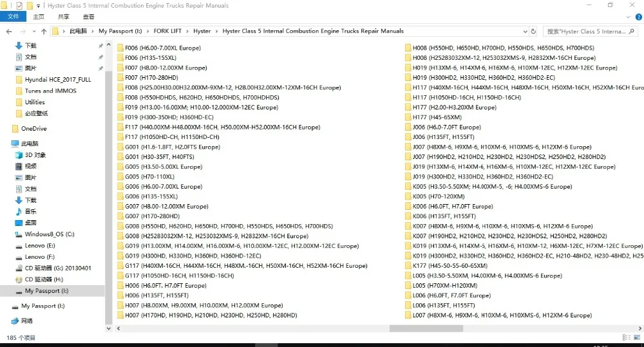The height and width of the screenshot is (347, 644).
Task: Click folder icon of G005 (H70-110XL)
Action: [x=120, y=176]
